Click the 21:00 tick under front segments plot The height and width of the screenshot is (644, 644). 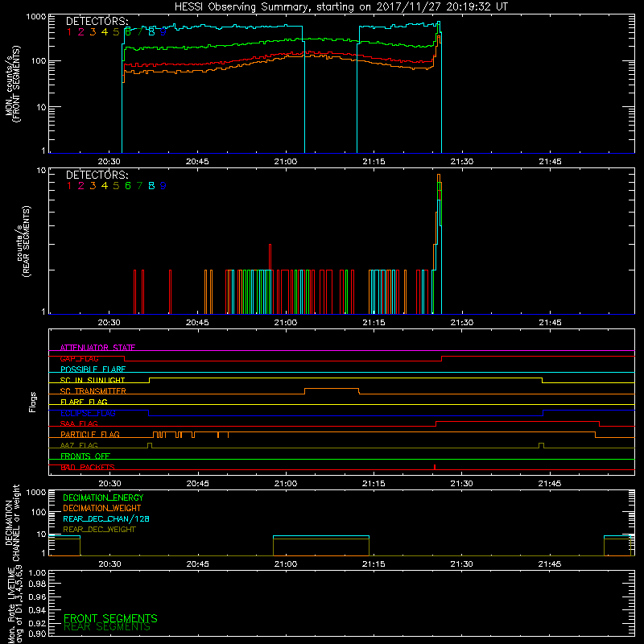click(x=286, y=162)
